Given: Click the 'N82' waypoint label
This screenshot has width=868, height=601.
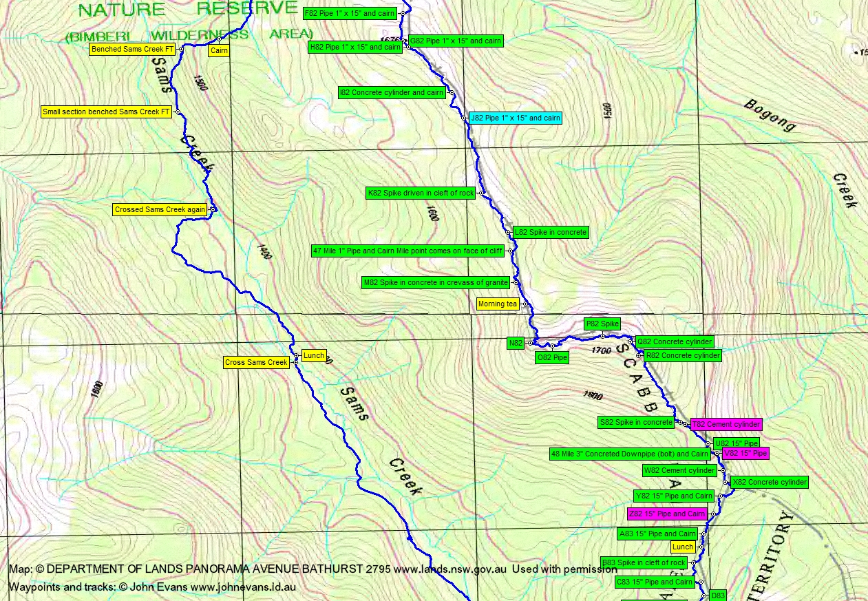Looking at the screenshot, I should [x=516, y=342].
